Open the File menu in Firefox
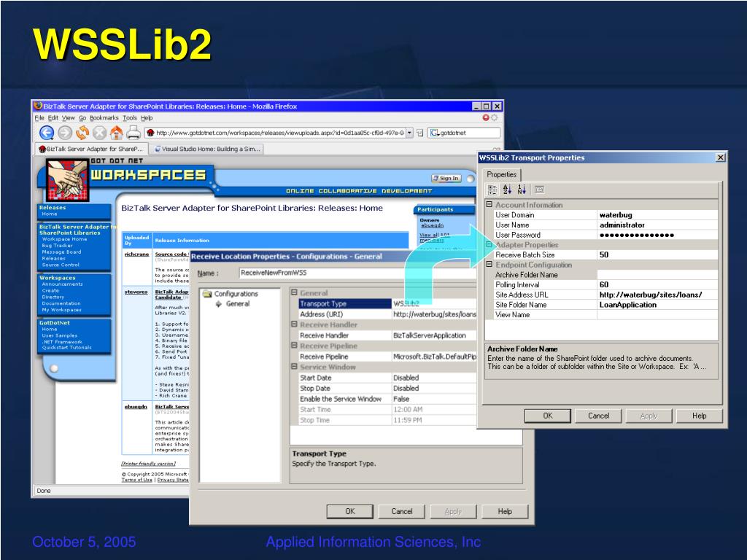The height and width of the screenshot is (560, 747). pyautogui.click(x=39, y=117)
